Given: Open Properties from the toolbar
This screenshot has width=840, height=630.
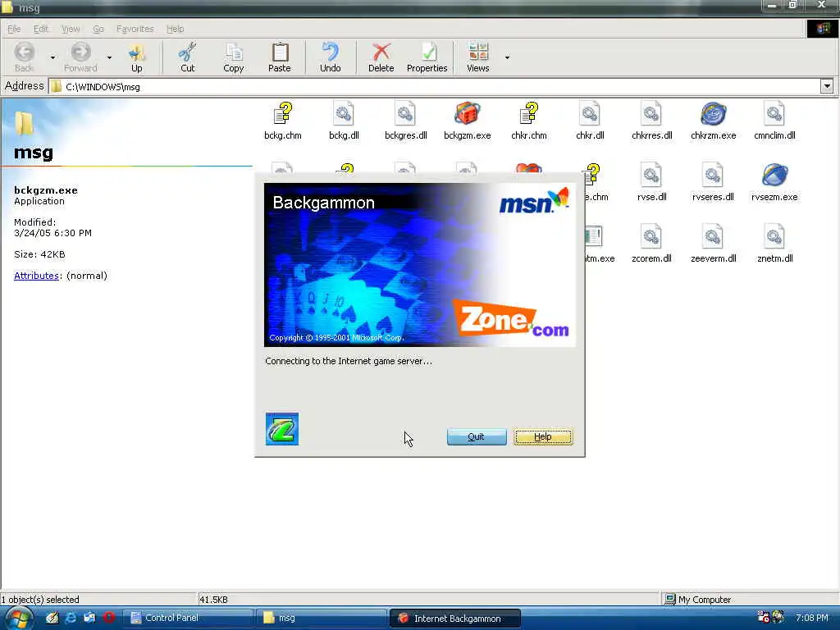Looking at the screenshot, I should click(427, 57).
